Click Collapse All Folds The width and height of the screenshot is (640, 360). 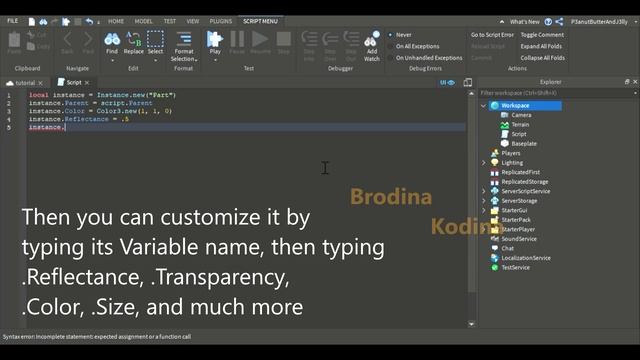click(x=543, y=58)
